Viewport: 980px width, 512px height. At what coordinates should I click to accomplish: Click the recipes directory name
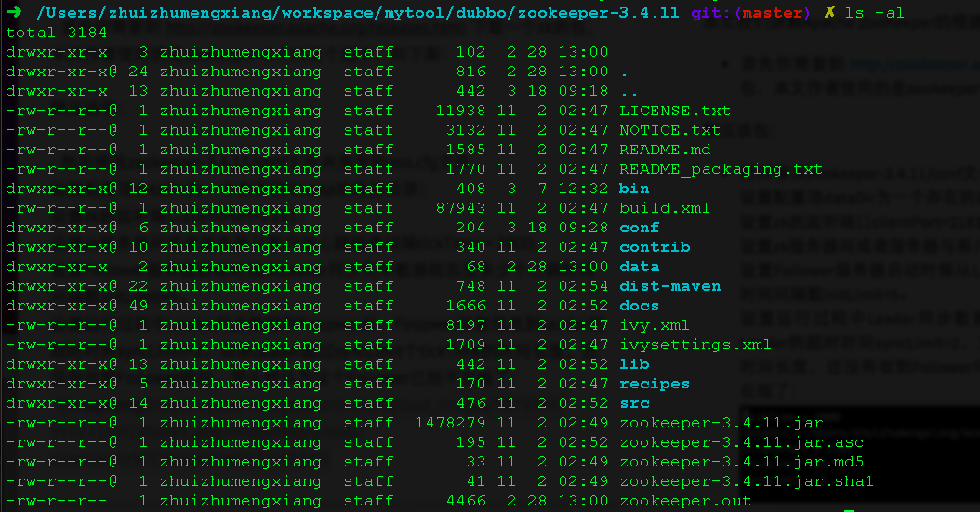(655, 384)
